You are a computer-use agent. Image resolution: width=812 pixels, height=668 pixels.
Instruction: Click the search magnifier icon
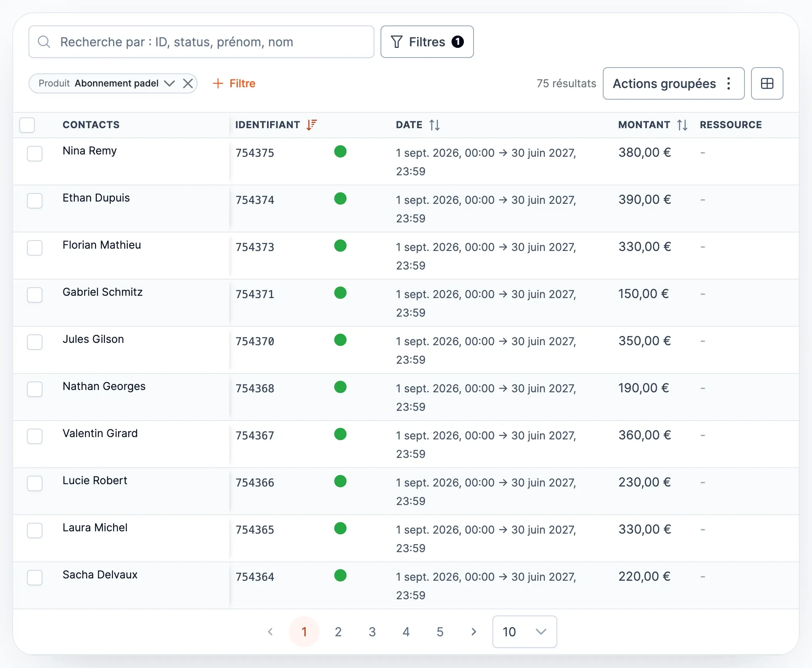[44, 42]
